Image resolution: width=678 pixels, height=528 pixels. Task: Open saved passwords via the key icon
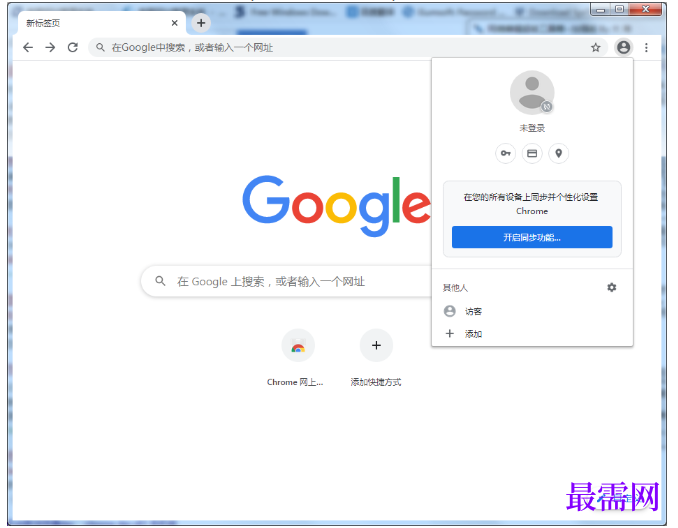click(x=505, y=154)
